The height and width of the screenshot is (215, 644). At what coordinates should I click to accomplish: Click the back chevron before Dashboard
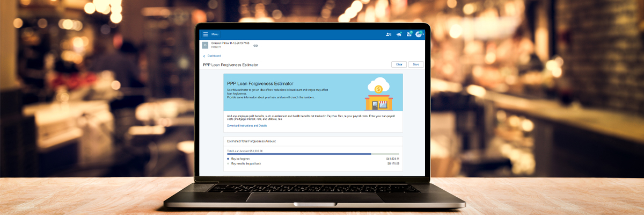(x=204, y=56)
